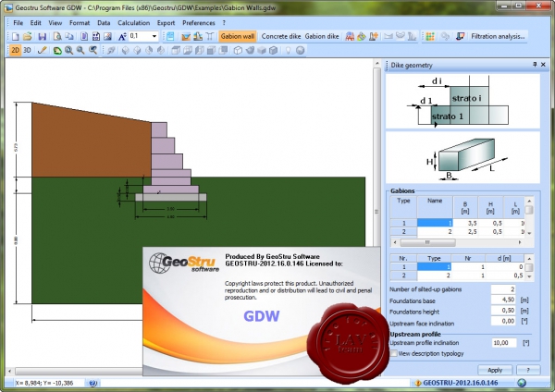Open the '?' help menu

coord(224,23)
